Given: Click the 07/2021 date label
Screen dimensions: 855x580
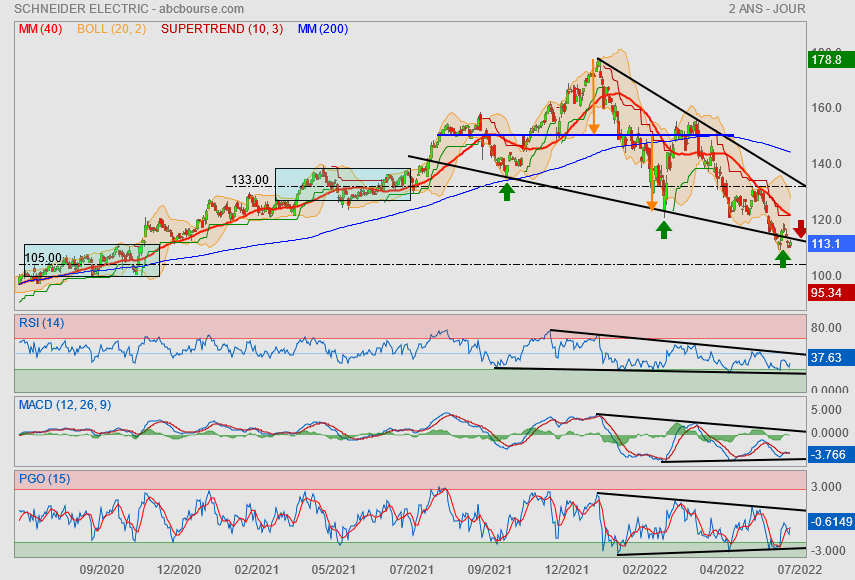Looking at the screenshot, I should click(411, 570).
